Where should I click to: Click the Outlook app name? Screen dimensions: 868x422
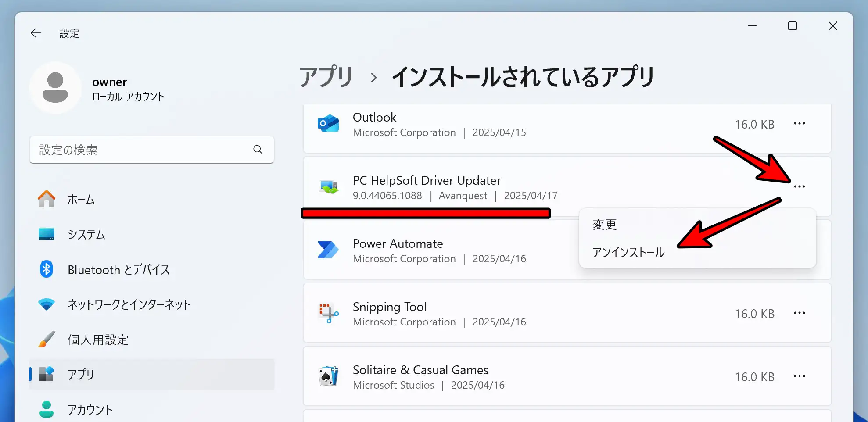[374, 117]
